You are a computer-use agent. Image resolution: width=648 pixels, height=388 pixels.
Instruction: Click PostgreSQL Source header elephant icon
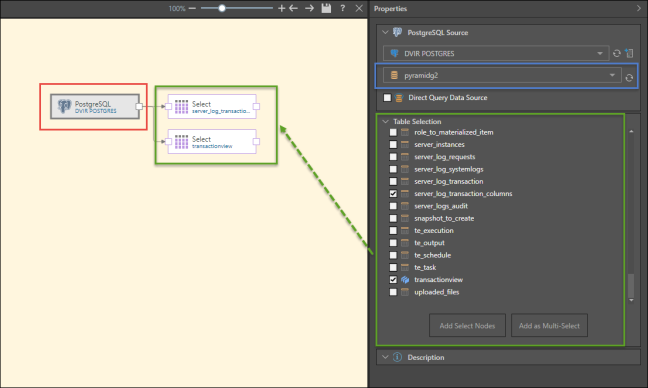(x=398, y=32)
